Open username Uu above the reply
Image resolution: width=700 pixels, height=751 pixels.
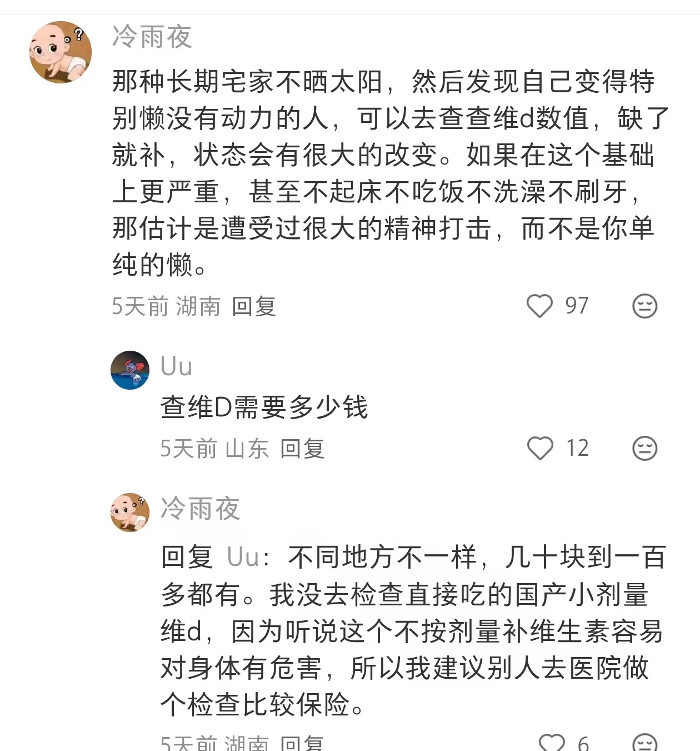[176, 366]
